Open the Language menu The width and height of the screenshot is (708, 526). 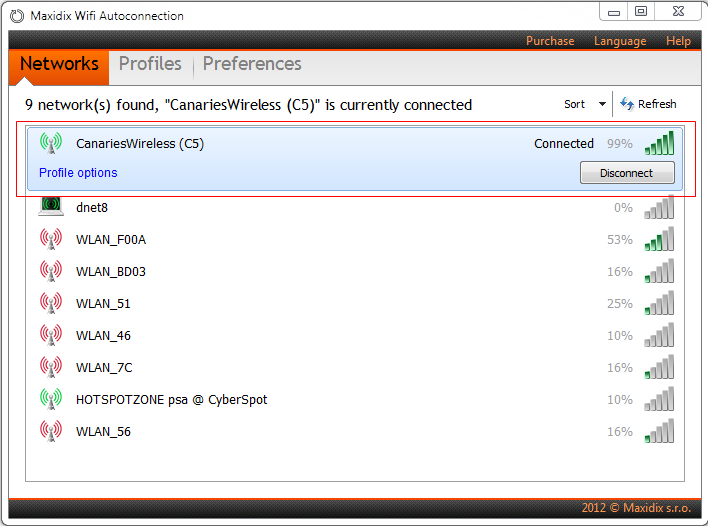click(x=620, y=41)
